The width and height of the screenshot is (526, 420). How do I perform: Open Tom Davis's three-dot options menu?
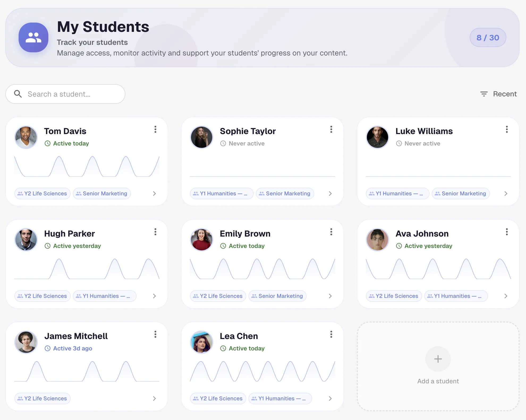[155, 130]
